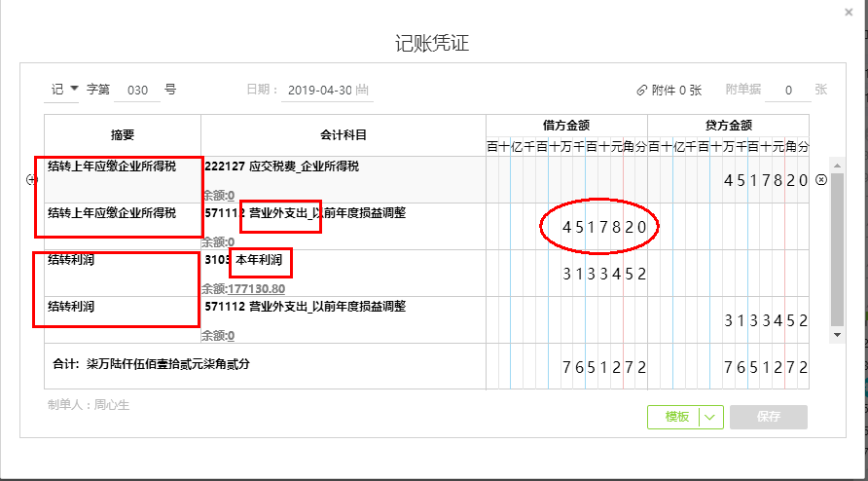Screen dimensions: 868x481
Task: Click the 合计 total text 柒万陆仟伍佰壹拾贰元柒角贰分
Action: pyautogui.click(x=168, y=364)
